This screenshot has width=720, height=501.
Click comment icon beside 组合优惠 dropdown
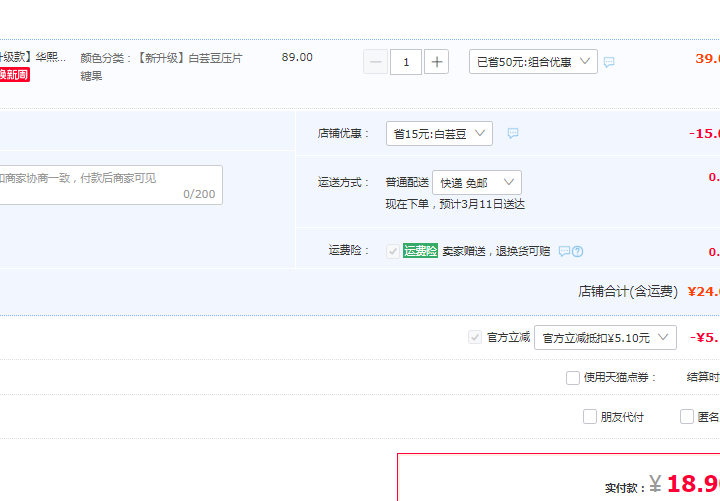click(609, 62)
